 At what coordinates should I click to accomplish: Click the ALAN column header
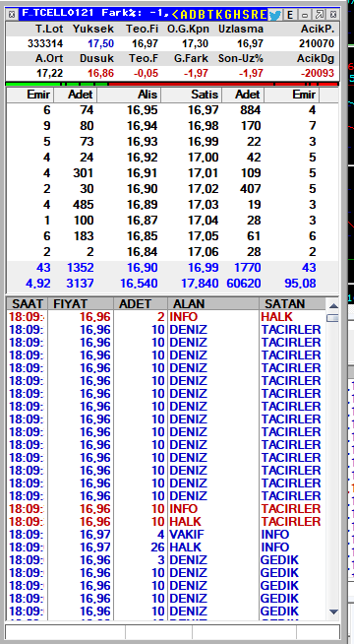click(213, 304)
